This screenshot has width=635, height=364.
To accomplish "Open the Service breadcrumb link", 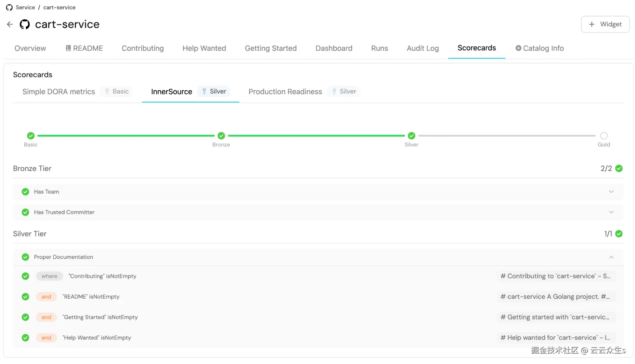I will point(25,7).
